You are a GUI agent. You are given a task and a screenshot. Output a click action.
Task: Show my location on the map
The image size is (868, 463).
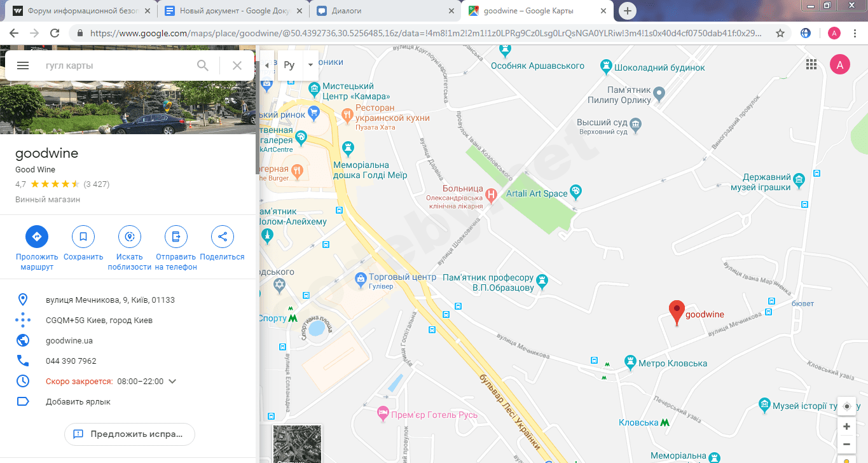click(x=846, y=406)
